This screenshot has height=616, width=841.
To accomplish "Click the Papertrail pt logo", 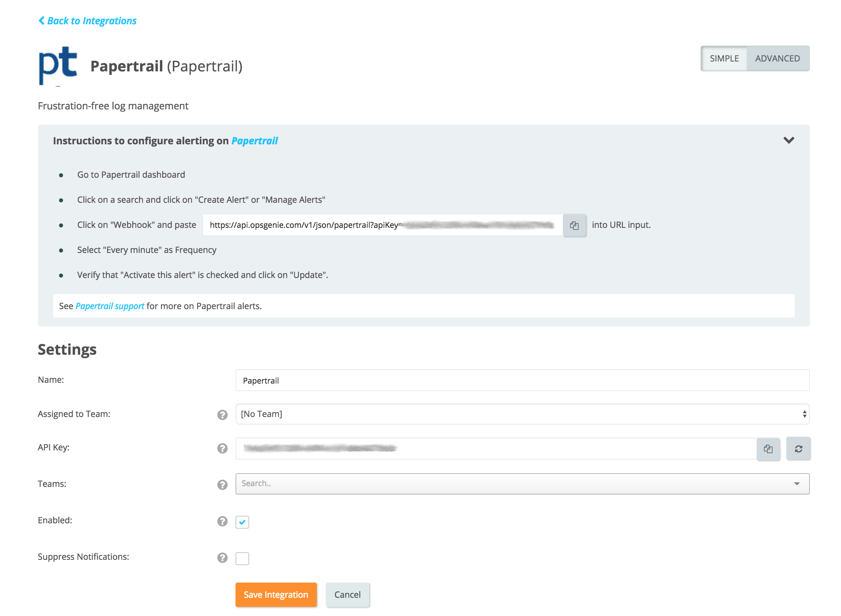I will pyautogui.click(x=58, y=65).
